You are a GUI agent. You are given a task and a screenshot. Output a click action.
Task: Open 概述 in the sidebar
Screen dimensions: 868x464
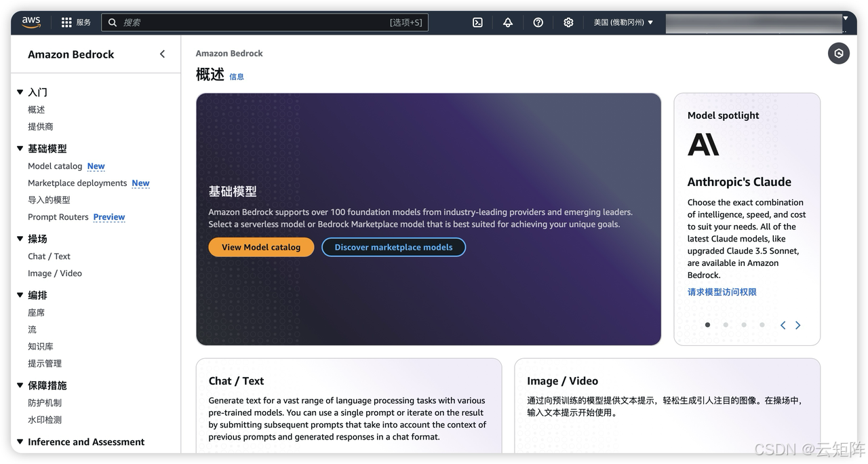tap(37, 109)
